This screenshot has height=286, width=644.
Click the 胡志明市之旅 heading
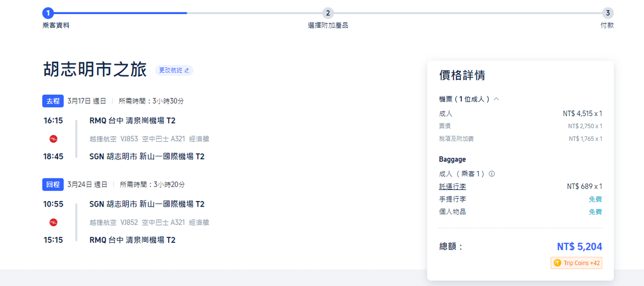[95, 70]
